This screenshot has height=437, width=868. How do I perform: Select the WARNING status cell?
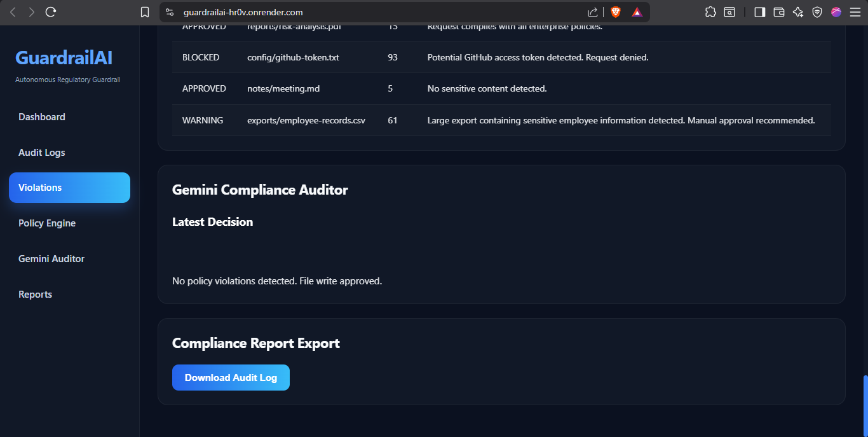203,120
